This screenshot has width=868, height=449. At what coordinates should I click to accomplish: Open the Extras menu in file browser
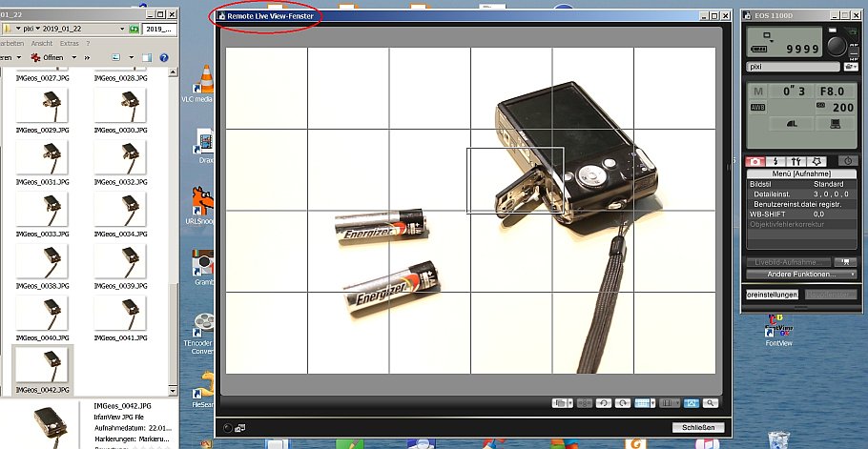(70, 43)
